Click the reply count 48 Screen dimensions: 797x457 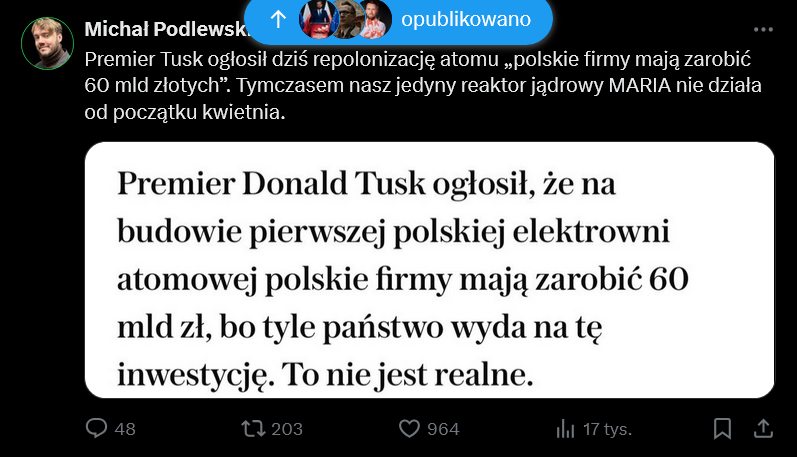[125, 429]
